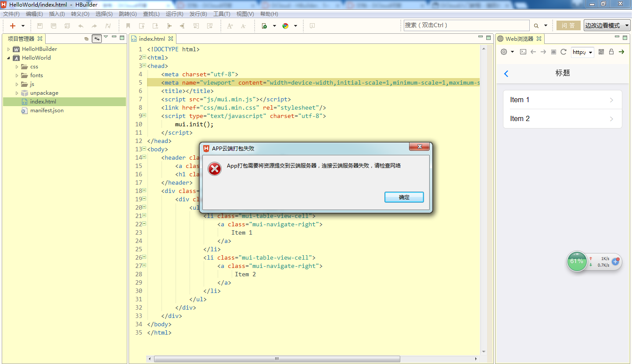632x364 pixels.
Task: Expand the css folder
Action: (x=17, y=67)
